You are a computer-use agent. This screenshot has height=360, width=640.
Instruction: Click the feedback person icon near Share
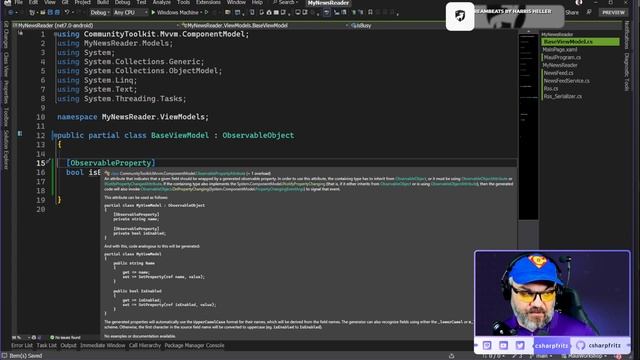coord(589,13)
